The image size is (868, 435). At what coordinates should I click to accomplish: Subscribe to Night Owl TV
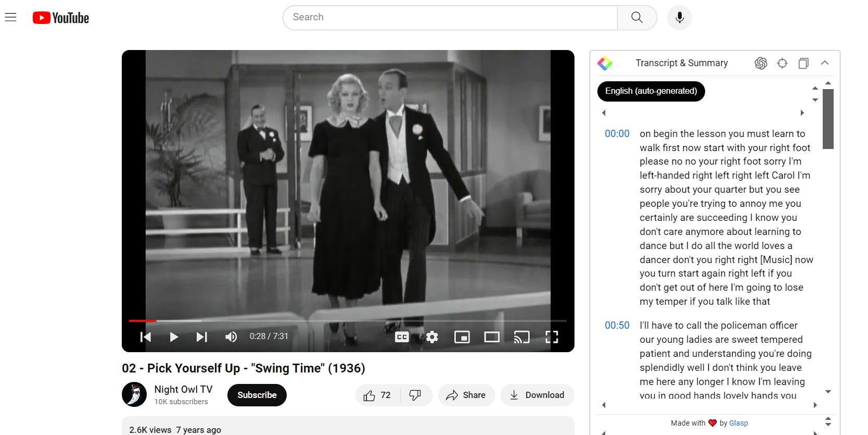click(x=257, y=395)
